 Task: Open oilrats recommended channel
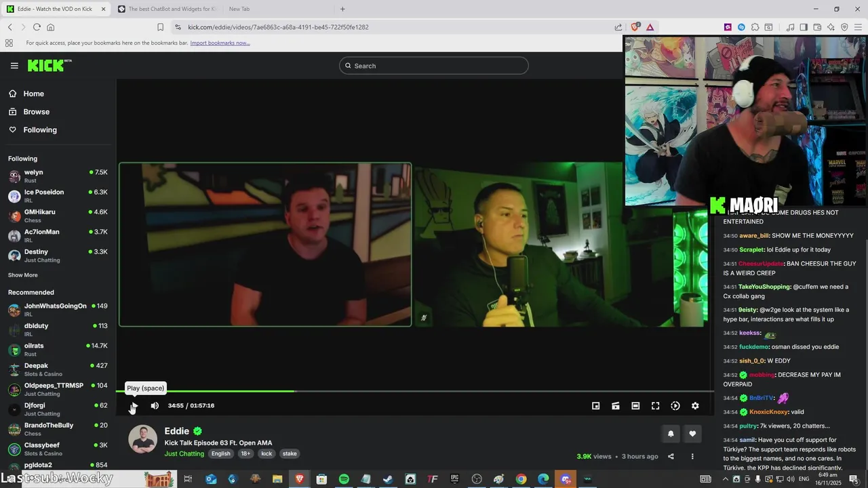(58, 350)
